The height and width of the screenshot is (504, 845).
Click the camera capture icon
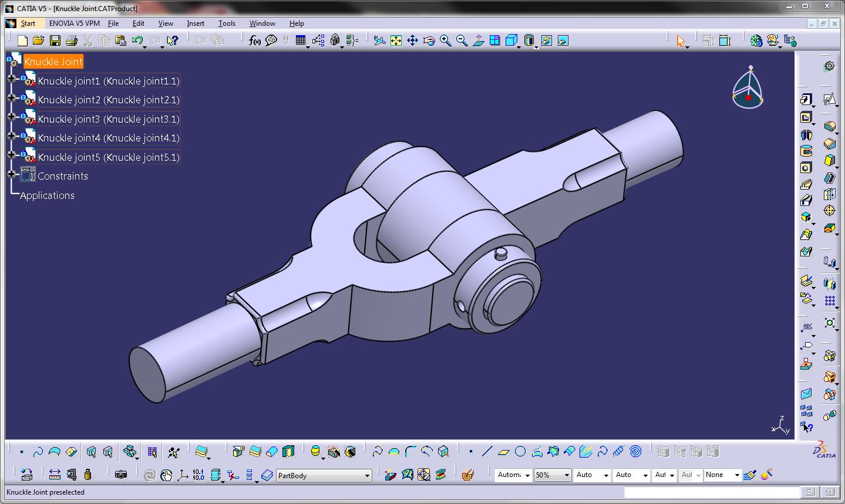click(x=120, y=474)
